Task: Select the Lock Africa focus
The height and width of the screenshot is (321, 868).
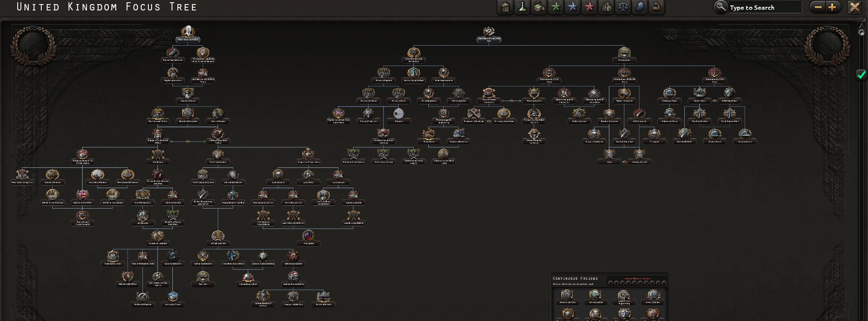Action: [x=308, y=177]
